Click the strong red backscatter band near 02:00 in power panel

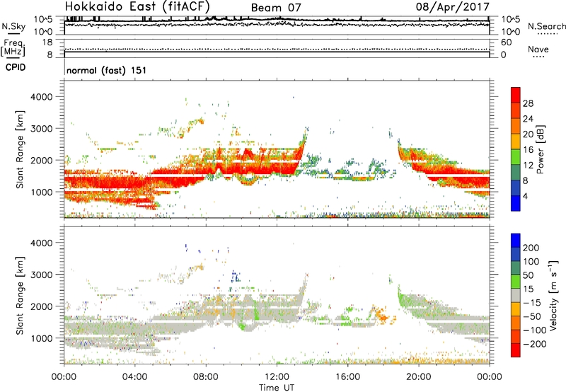(100, 183)
